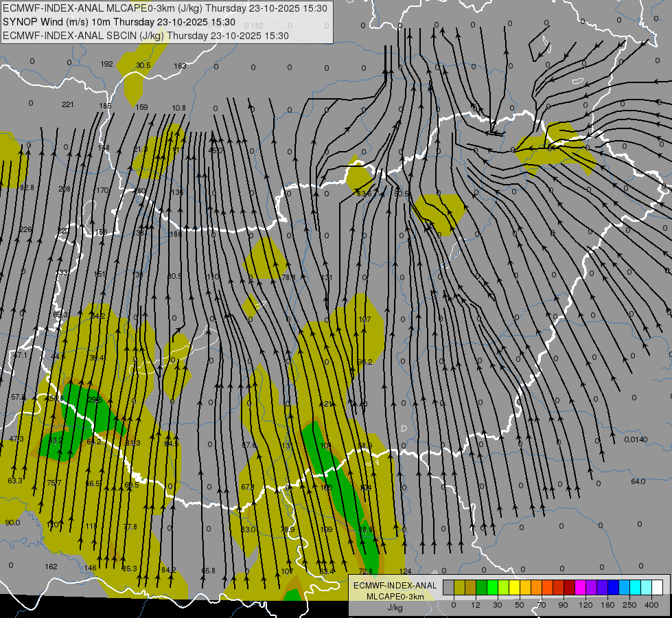Pick the purple swatch before the 120 mark
Image resolution: width=672 pixels, height=618 pixels.
point(592,587)
